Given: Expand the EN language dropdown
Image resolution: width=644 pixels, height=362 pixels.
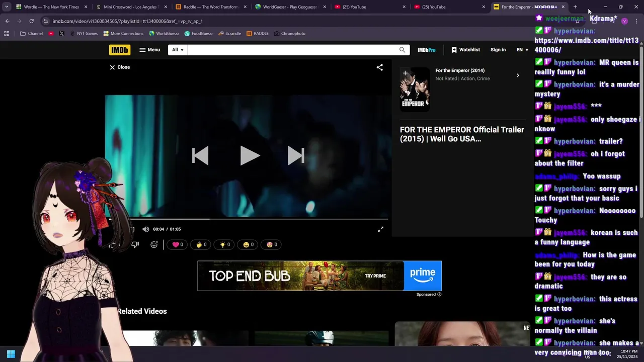Looking at the screenshot, I should (x=522, y=50).
